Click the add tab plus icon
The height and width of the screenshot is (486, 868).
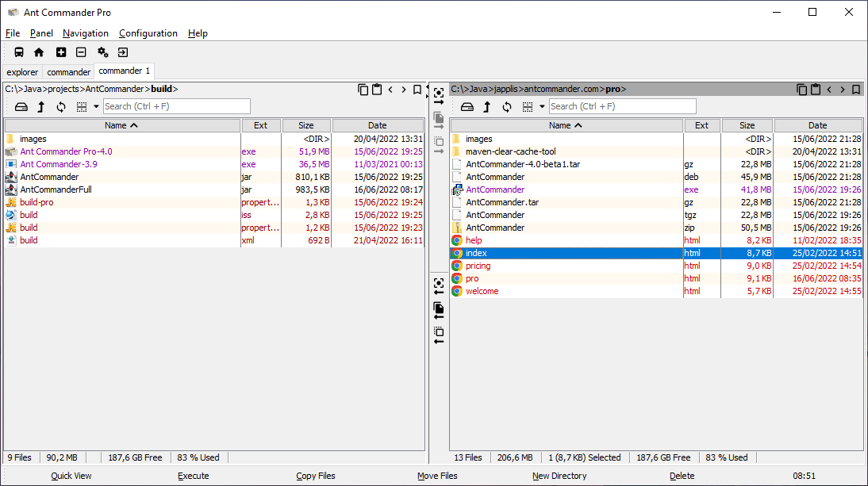[61, 52]
